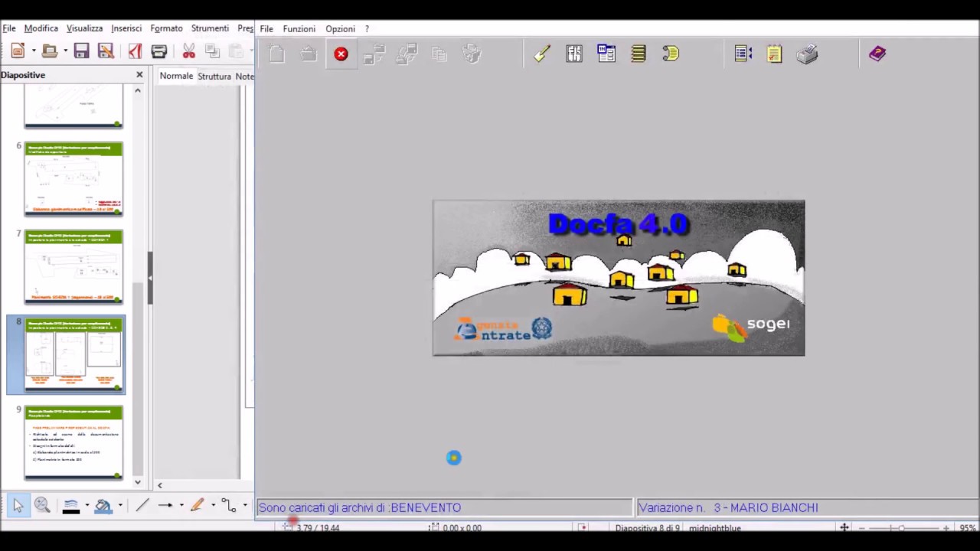Export presentation as PDF
Image resolution: width=980 pixels, height=551 pixels.
pyautogui.click(x=135, y=51)
